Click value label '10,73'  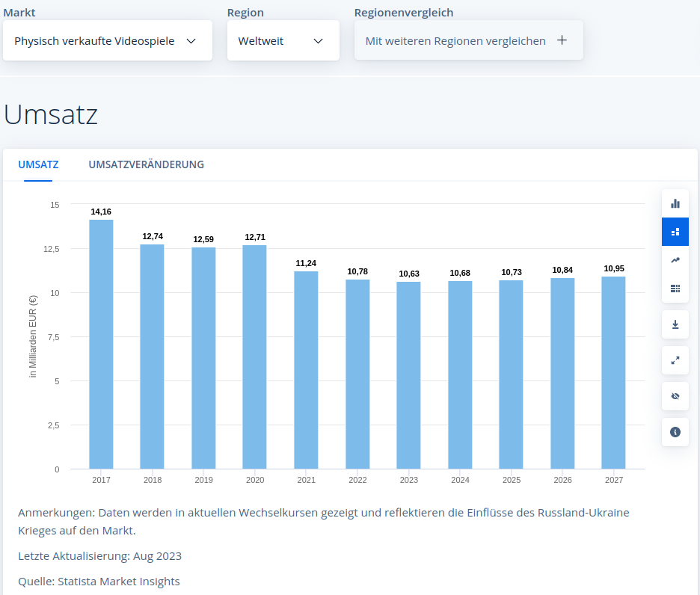pos(512,272)
